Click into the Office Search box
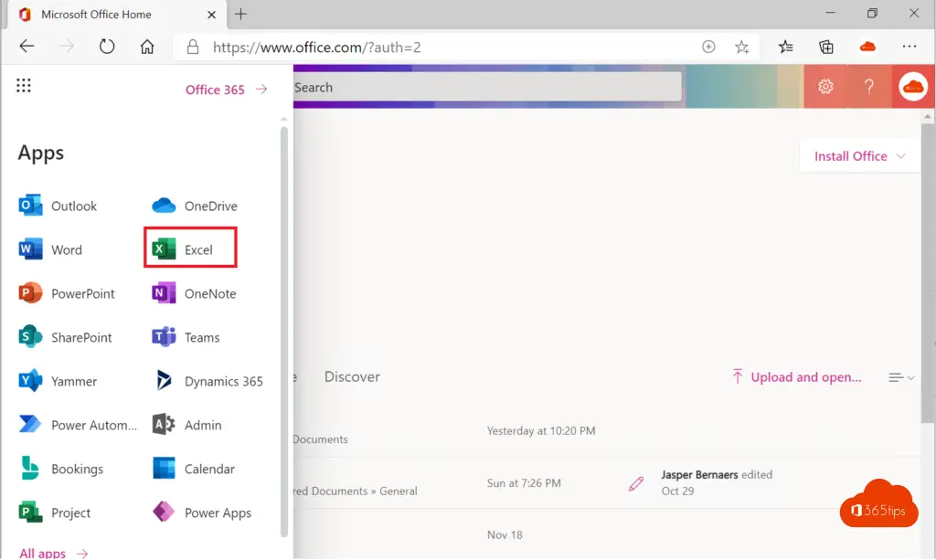Image resolution: width=936 pixels, height=560 pixels. click(x=487, y=87)
